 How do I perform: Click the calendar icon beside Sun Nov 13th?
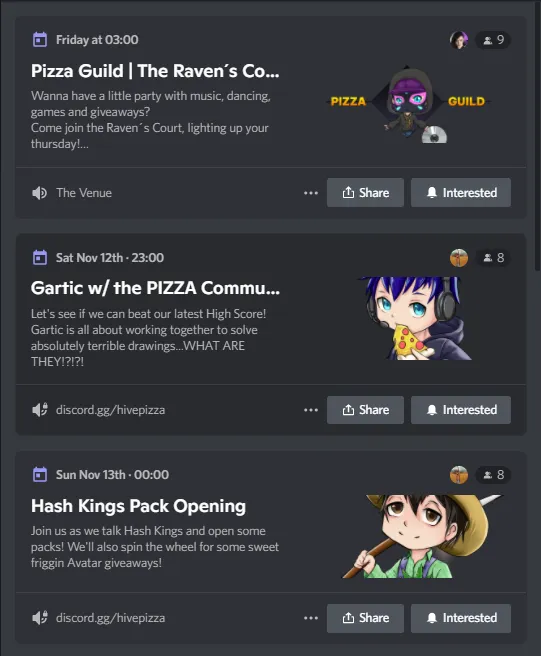click(x=40, y=475)
